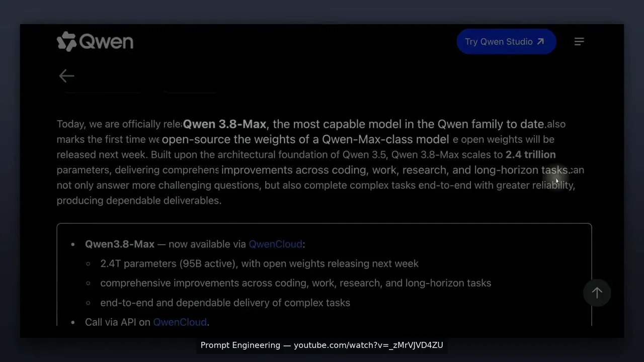Go back with the left arrow
The height and width of the screenshot is (362, 644).
(66, 76)
